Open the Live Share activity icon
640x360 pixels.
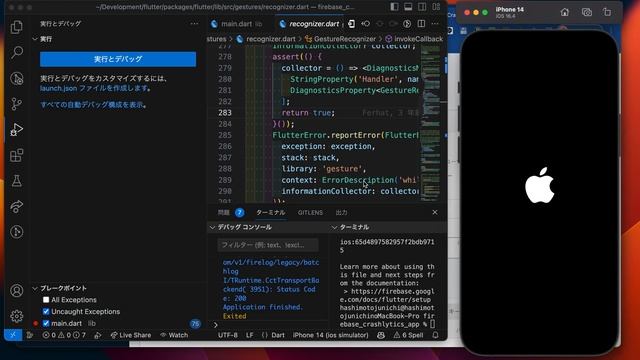click(x=17, y=207)
